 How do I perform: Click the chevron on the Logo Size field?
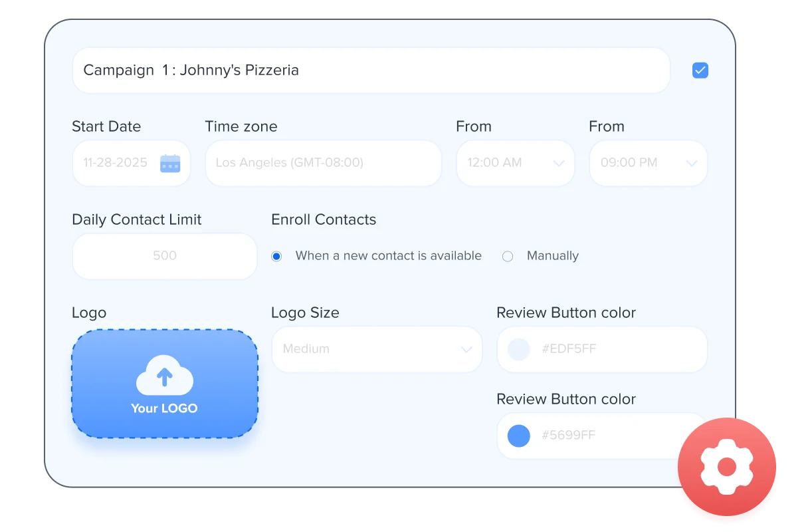point(464,349)
